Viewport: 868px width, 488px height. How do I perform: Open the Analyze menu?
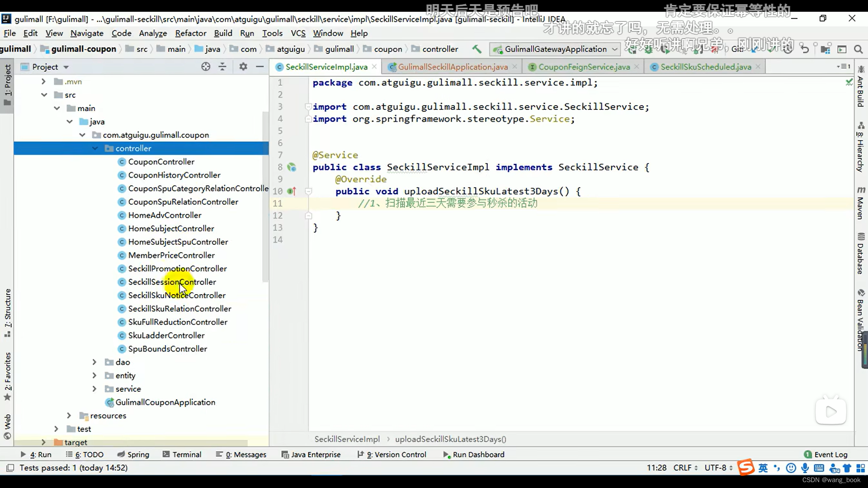tap(153, 33)
